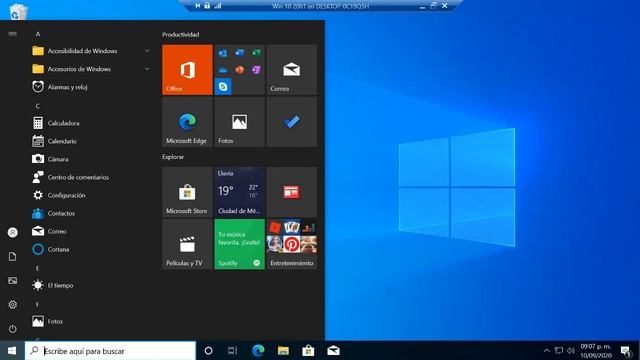640x360 pixels.
Task: Open the red news tile
Action: 292,192
